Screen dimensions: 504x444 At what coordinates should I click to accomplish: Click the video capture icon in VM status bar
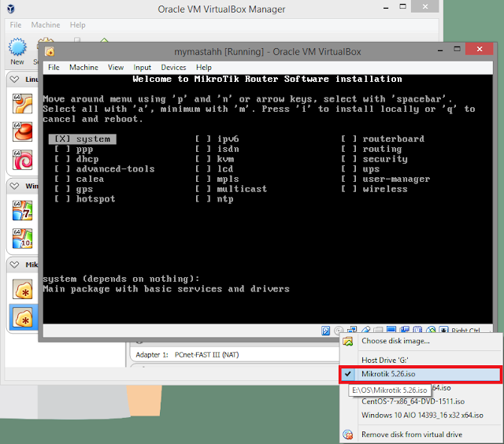click(x=404, y=330)
